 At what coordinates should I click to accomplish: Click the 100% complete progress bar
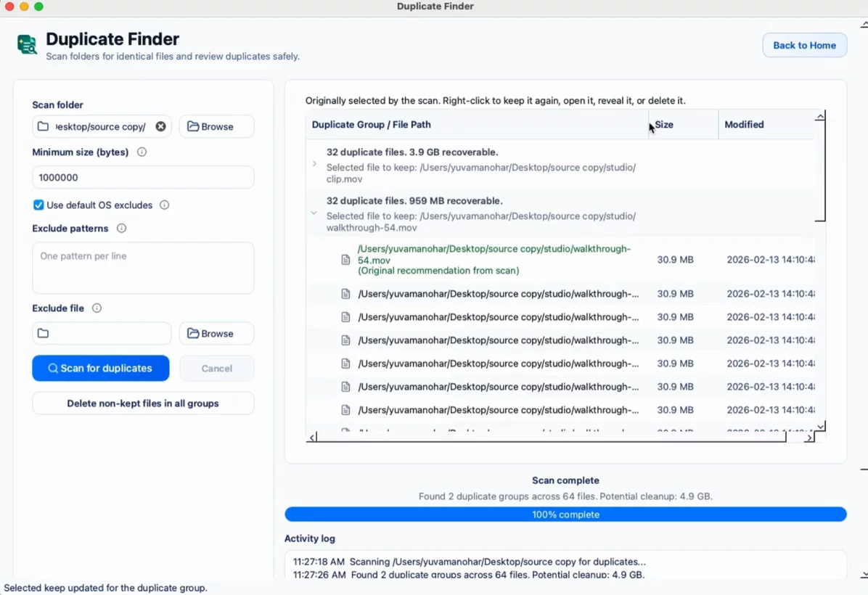(565, 514)
